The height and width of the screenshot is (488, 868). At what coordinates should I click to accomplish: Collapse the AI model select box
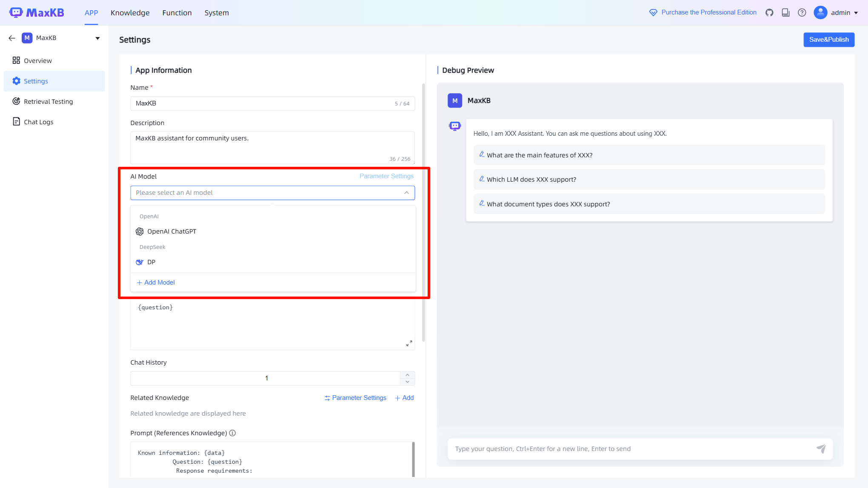406,193
